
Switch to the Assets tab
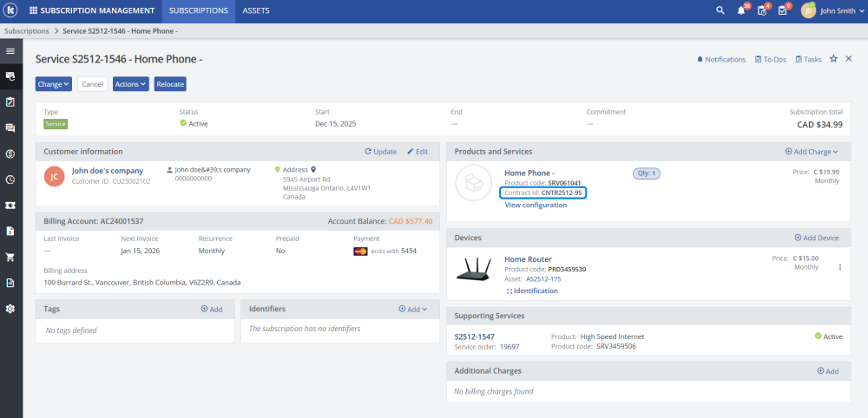[x=256, y=10]
